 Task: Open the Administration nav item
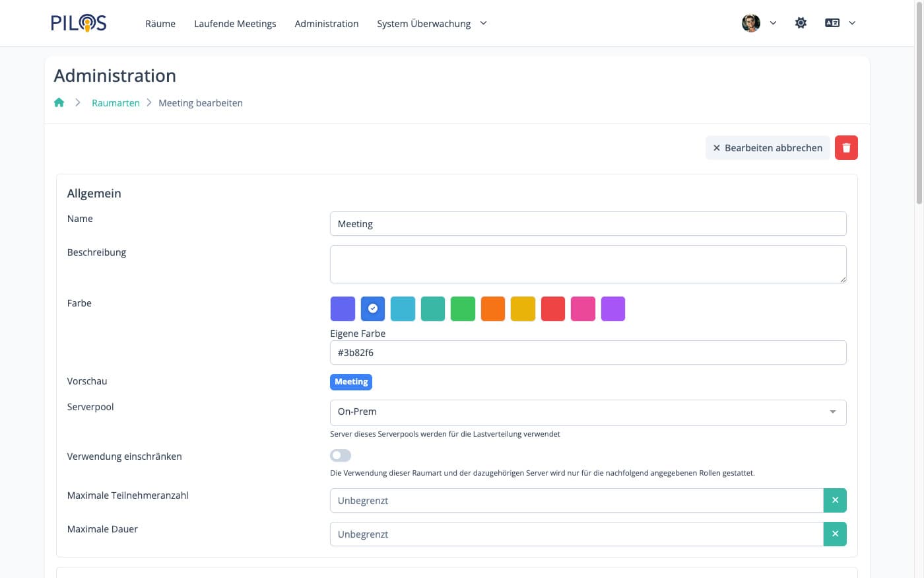click(327, 24)
